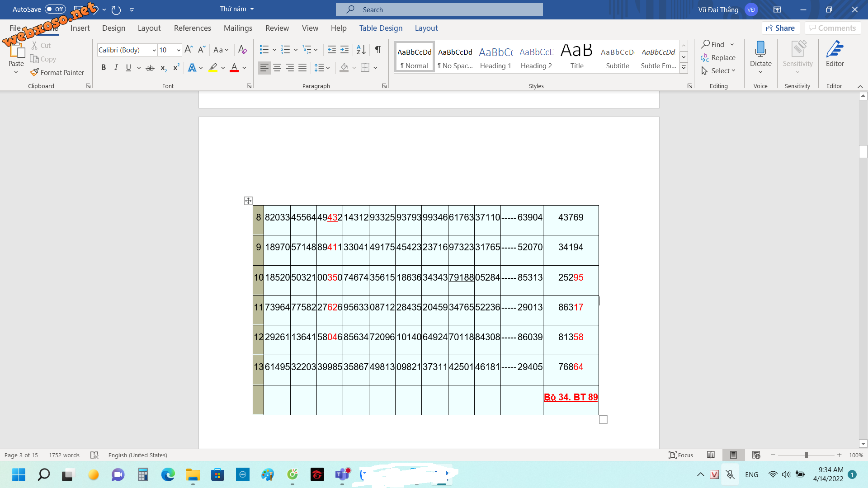This screenshot has height=488, width=868.
Task: Open Paste options arrow
Action: pos(16,72)
